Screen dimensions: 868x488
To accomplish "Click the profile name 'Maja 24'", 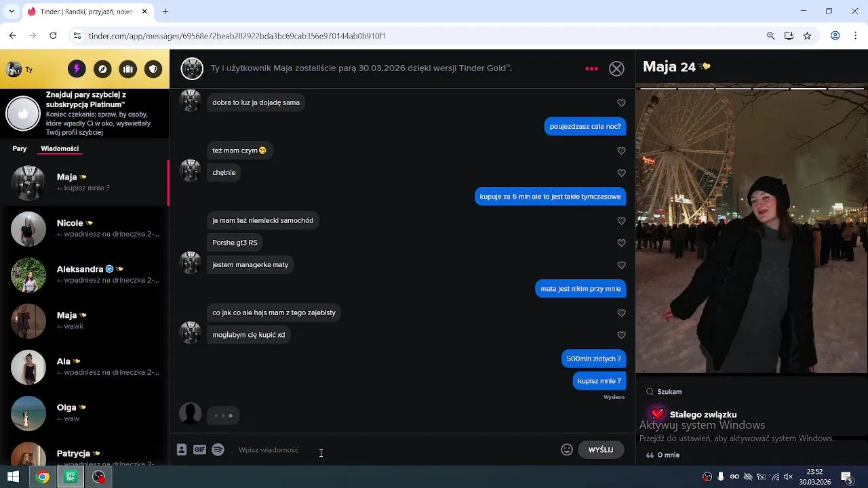I will tap(669, 66).
